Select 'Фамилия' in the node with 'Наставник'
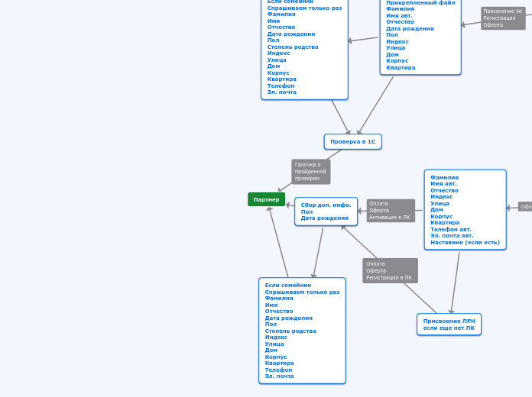This screenshot has width=532, height=397. [444, 177]
